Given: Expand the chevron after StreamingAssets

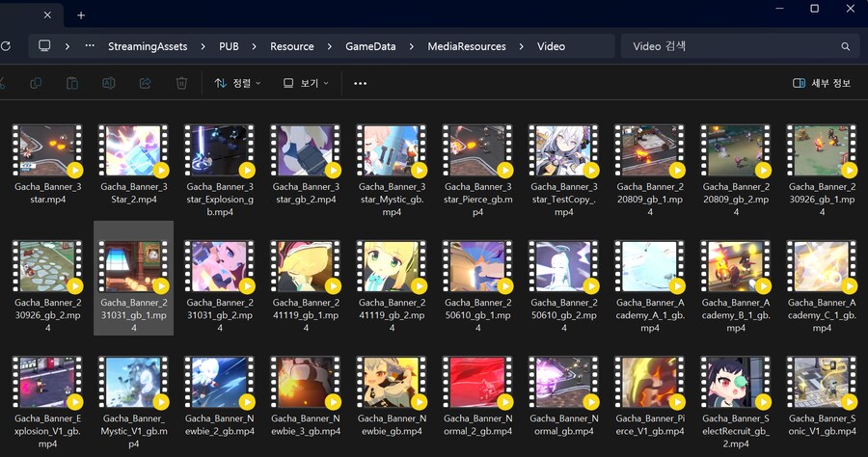Looking at the screenshot, I should click(203, 46).
